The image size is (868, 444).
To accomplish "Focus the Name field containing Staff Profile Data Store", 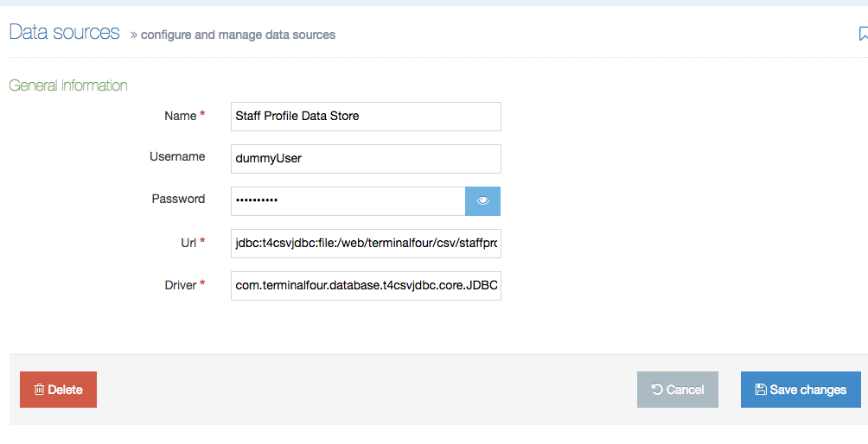I will (x=365, y=117).
